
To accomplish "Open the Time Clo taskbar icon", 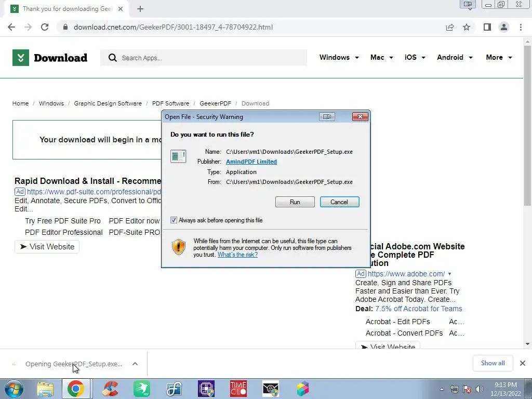I will tap(238, 389).
